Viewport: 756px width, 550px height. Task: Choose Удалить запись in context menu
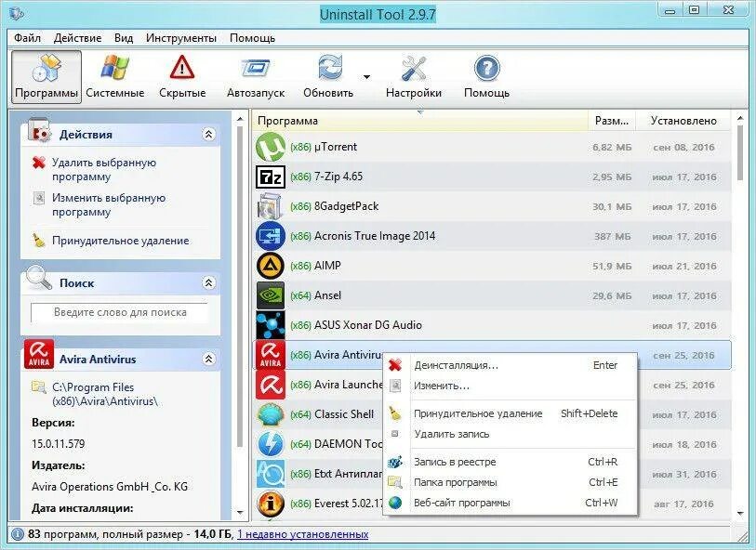coord(510,434)
